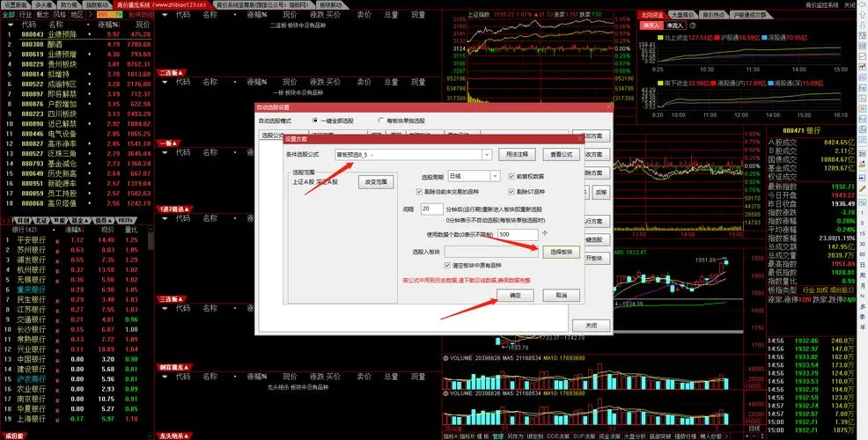Click the 使用数据个数 input showing 500
Viewport: 868px width, 440px height.
(517, 235)
